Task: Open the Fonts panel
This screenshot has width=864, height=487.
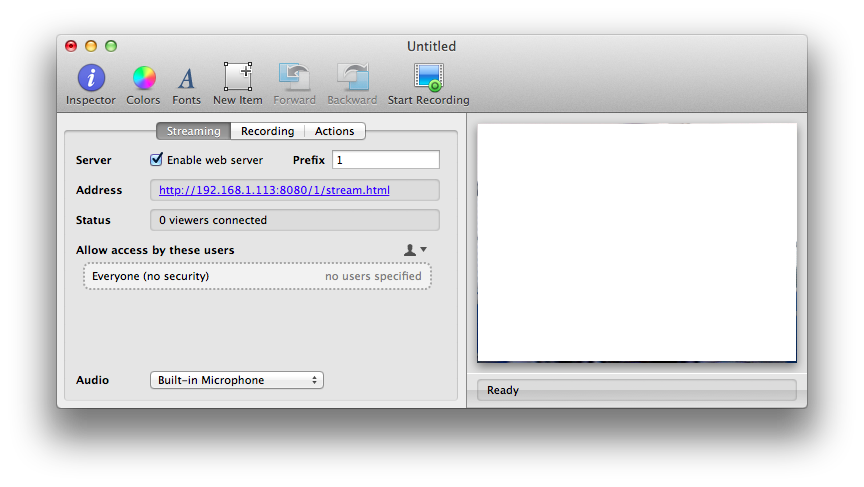Action: pos(186,84)
